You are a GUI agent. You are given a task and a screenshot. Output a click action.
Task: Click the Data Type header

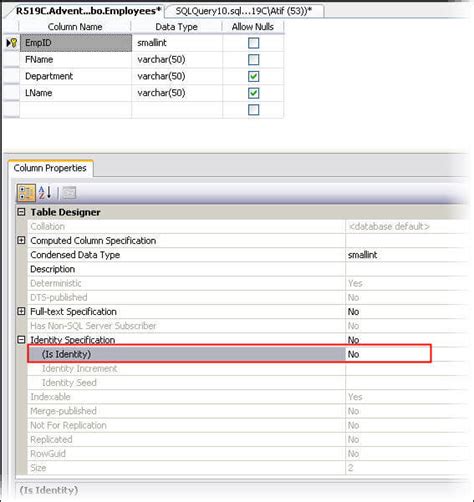point(177,27)
